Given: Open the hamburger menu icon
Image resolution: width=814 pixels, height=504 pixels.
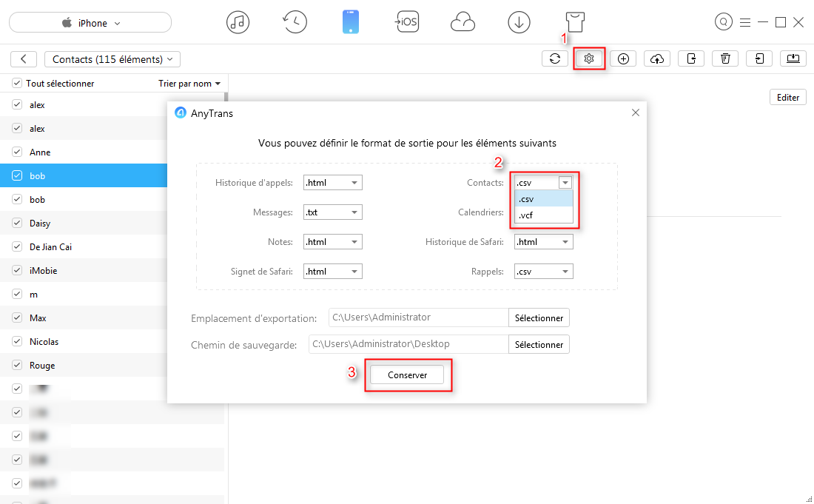Looking at the screenshot, I should pyautogui.click(x=745, y=22).
